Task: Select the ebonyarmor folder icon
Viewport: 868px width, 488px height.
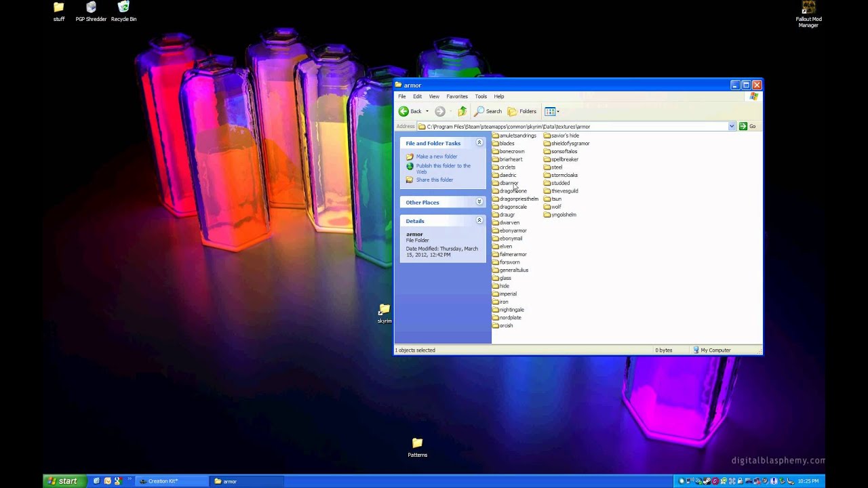Action: [496, 230]
